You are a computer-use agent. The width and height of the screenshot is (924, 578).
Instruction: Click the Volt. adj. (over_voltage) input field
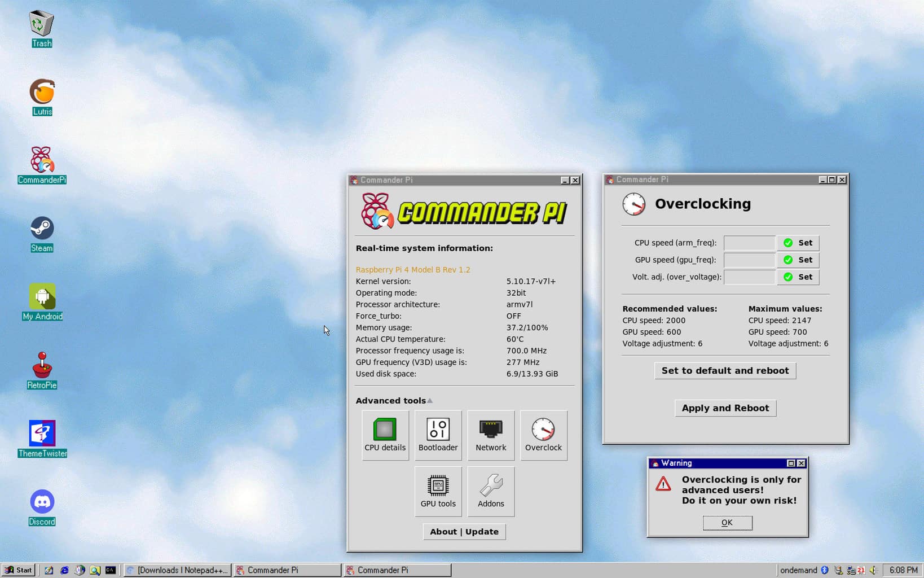tap(749, 277)
